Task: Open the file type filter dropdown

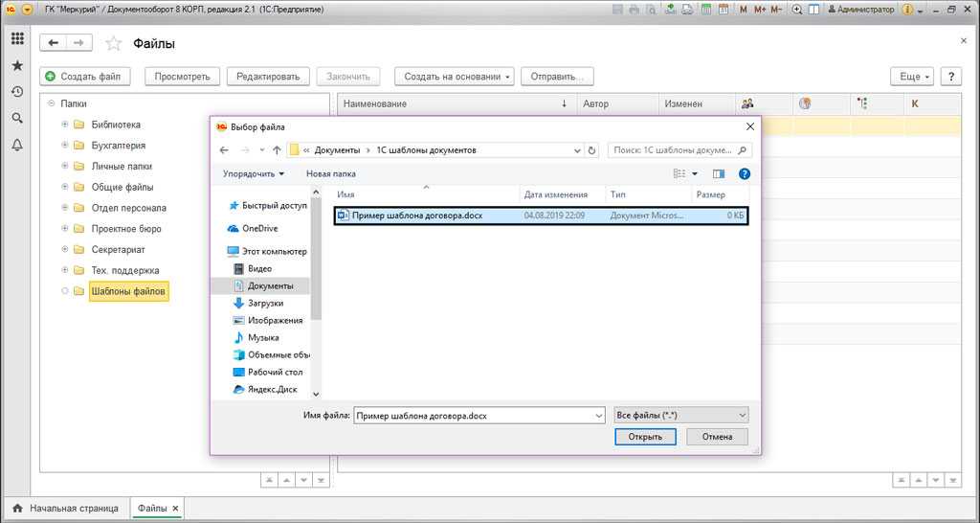Action: click(x=681, y=415)
